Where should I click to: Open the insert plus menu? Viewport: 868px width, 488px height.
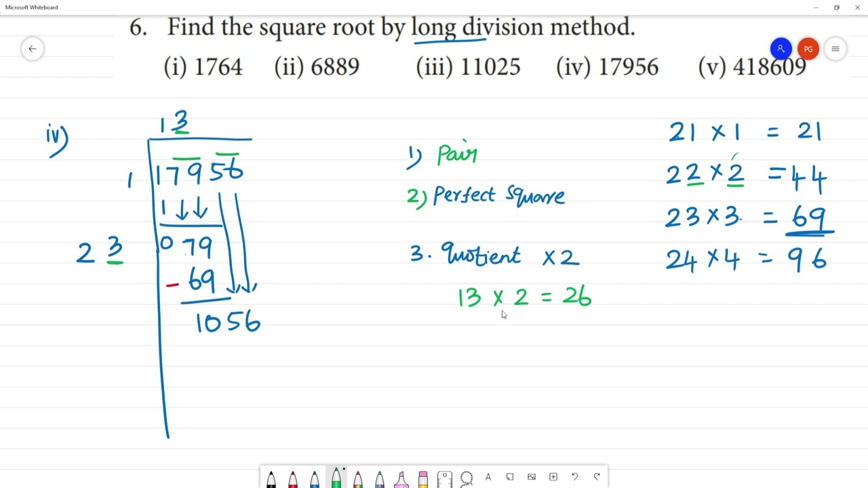553,477
